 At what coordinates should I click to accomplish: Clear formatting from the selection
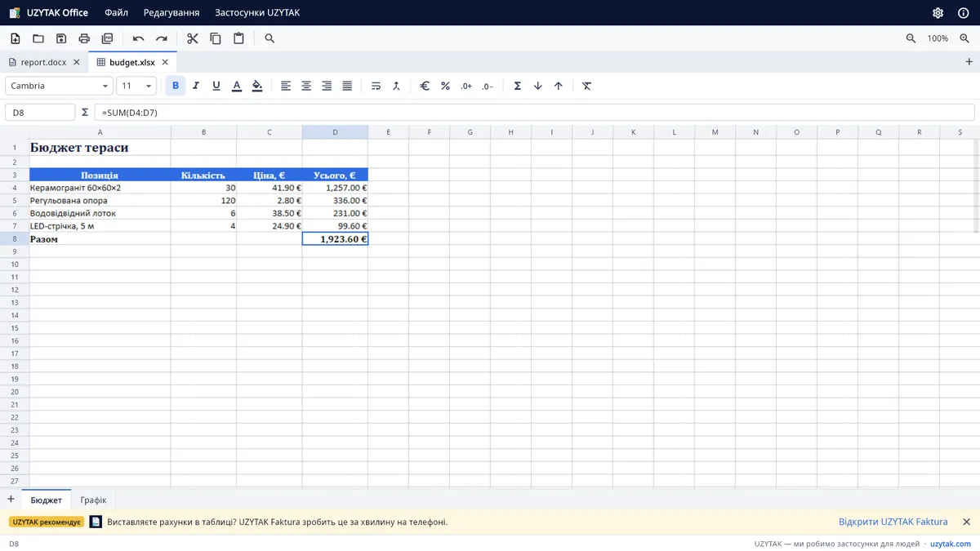click(587, 86)
